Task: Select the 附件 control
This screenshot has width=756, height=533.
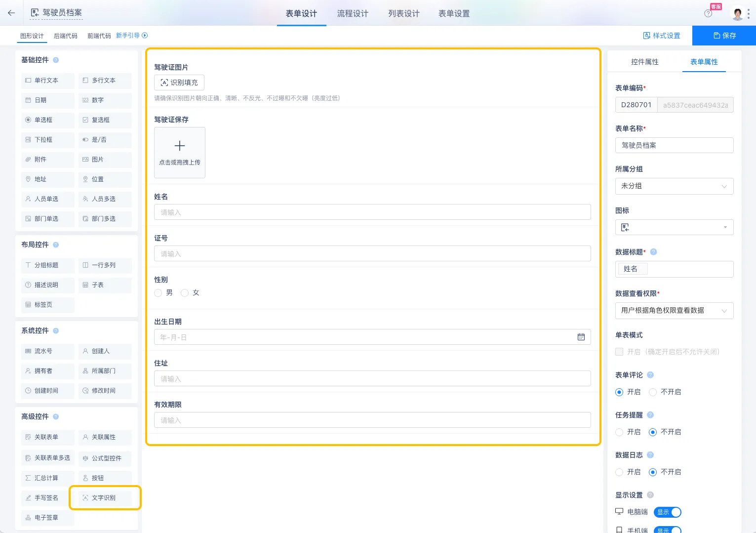Action: (47, 160)
